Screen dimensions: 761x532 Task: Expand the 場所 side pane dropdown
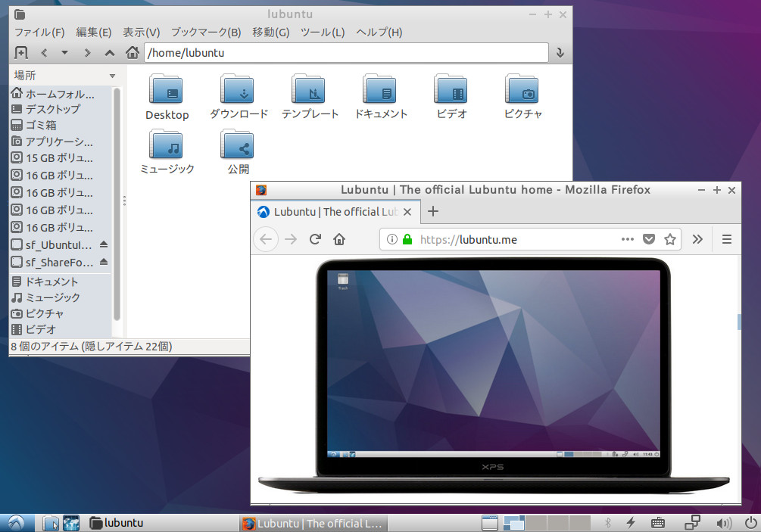tap(112, 76)
